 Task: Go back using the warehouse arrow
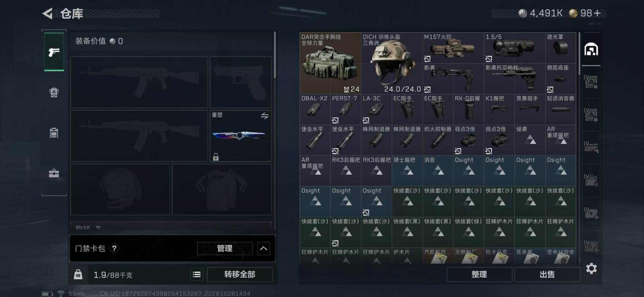pyautogui.click(x=48, y=13)
